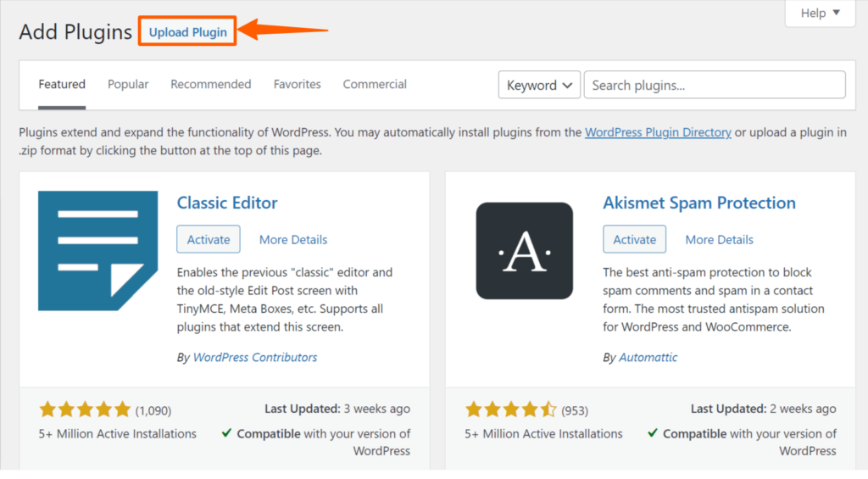View More Details for Akismet

[719, 240]
